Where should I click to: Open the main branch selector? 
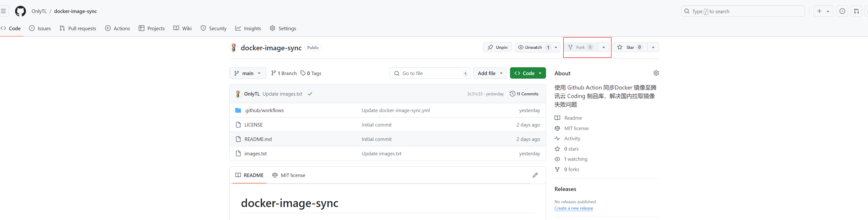248,73
